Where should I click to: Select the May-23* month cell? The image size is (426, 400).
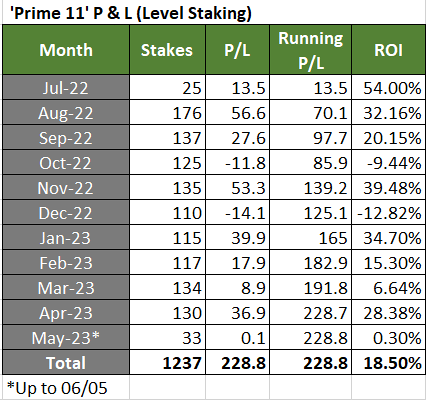(x=66, y=337)
